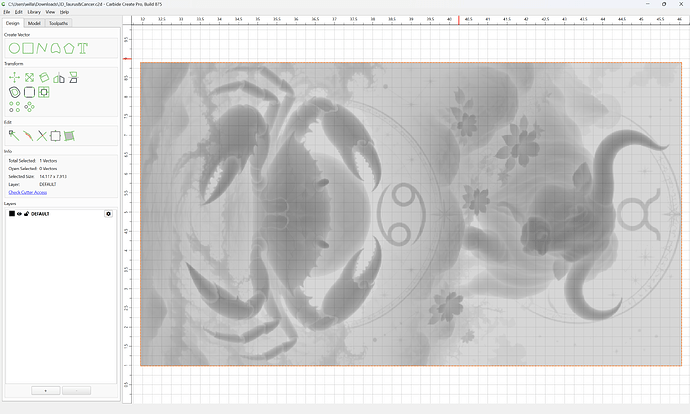Image resolution: width=690 pixels, height=414 pixels.
Task: Open the Library menu
Action: [34, 12]
